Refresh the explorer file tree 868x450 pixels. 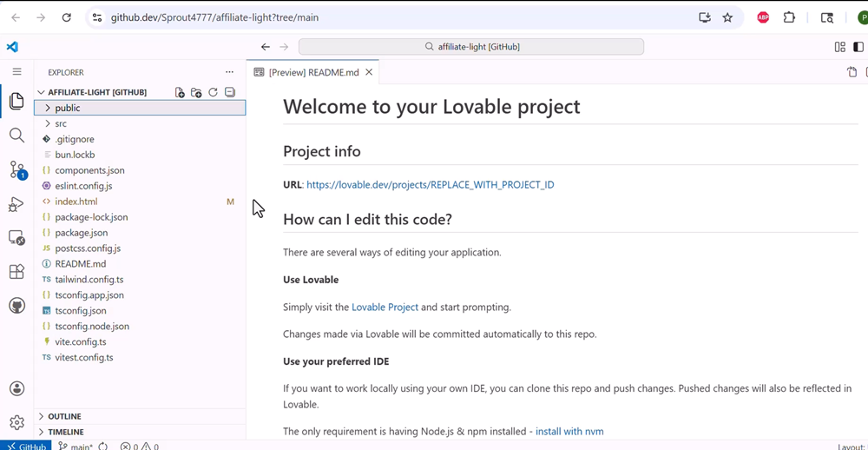coord(213,93)
